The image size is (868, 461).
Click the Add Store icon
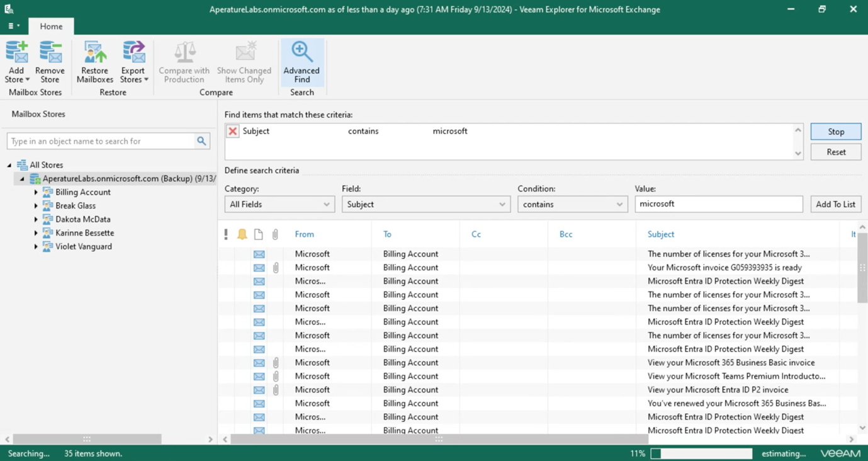16,52
